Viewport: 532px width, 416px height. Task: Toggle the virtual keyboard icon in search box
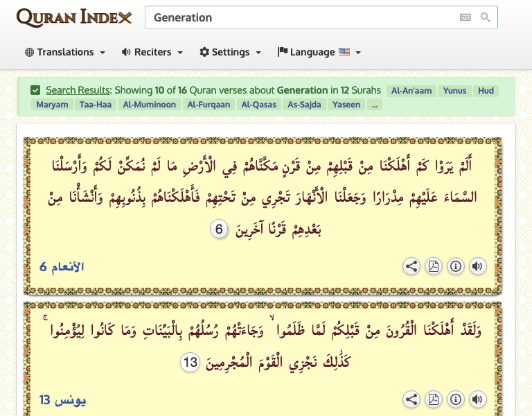tap(465, 17)
